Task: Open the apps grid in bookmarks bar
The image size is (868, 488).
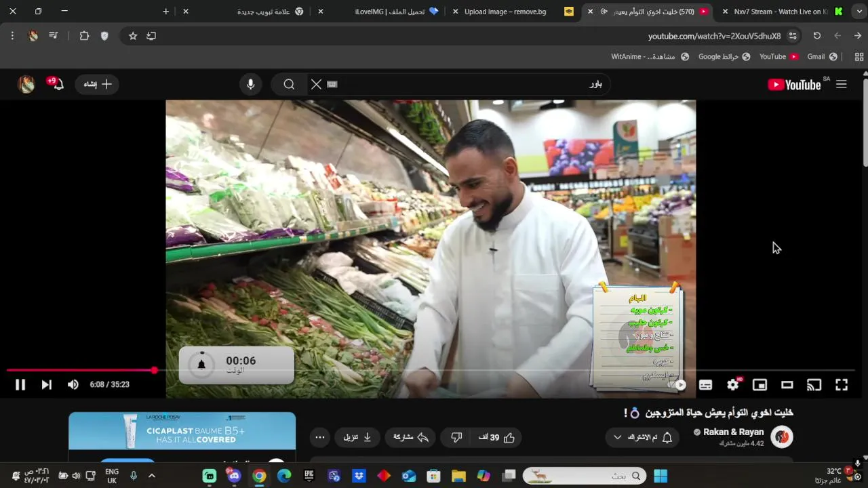Action: point(859,57)
